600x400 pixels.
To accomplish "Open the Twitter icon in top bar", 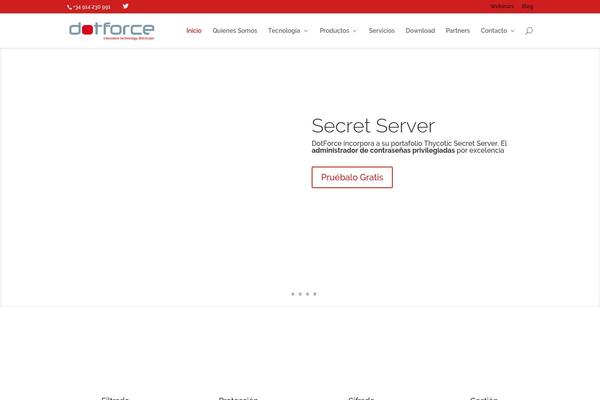I will tap(125, 6).
